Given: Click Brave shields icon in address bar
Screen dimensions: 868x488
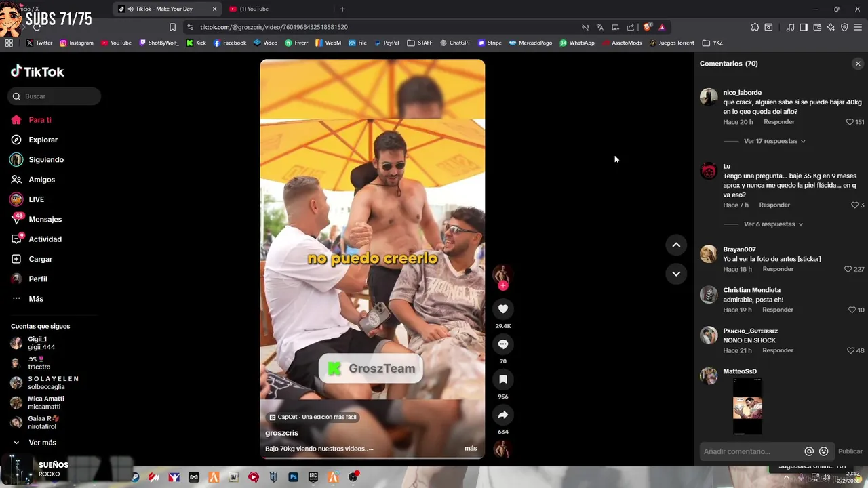Looking at the screenshot, I should point(648,27).
